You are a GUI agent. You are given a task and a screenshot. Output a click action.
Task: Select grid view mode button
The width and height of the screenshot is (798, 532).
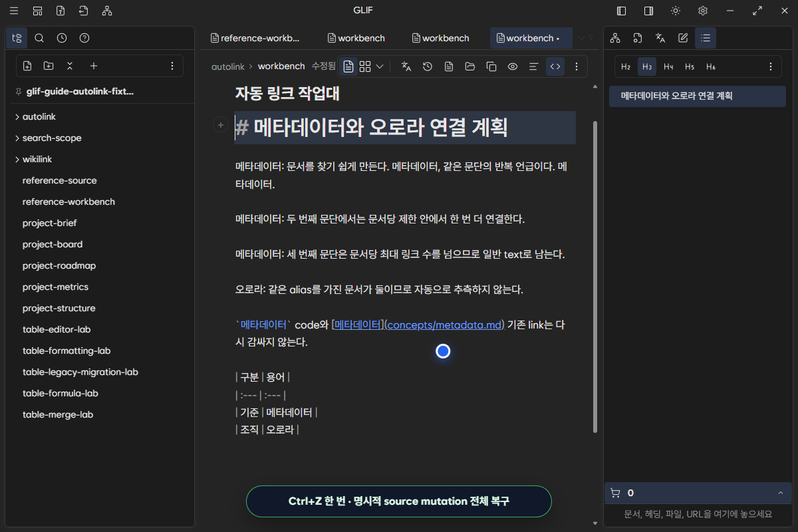pyautogui.click(x=365, y=66)
